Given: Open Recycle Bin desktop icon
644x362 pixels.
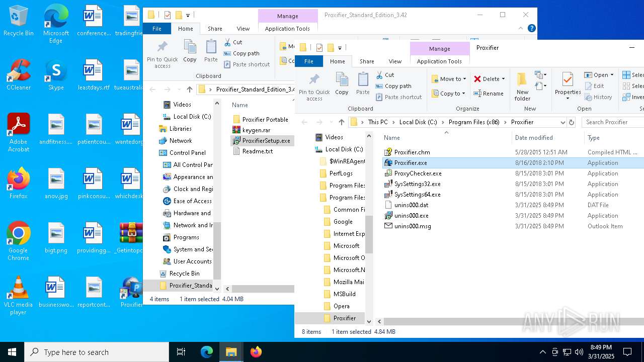Looking at the screenshot, I should tap(18, 22).
